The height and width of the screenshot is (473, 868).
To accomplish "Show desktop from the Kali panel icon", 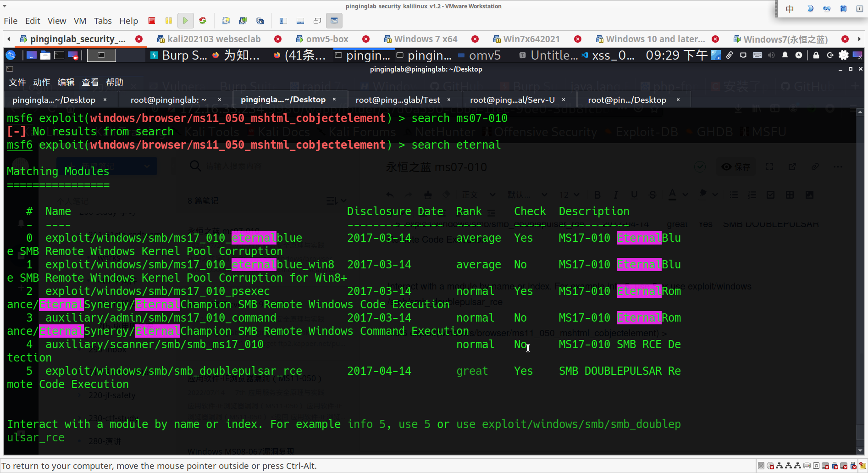I will [31, 56].
